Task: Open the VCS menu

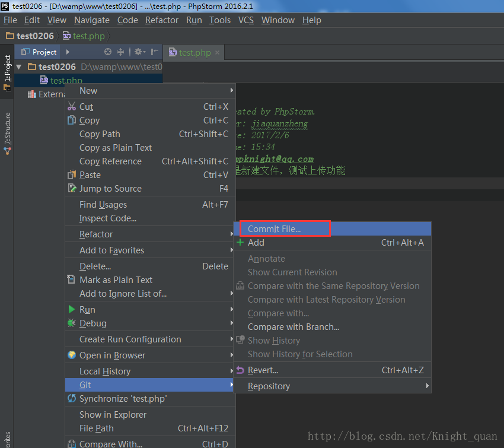Action: (246, 20)
